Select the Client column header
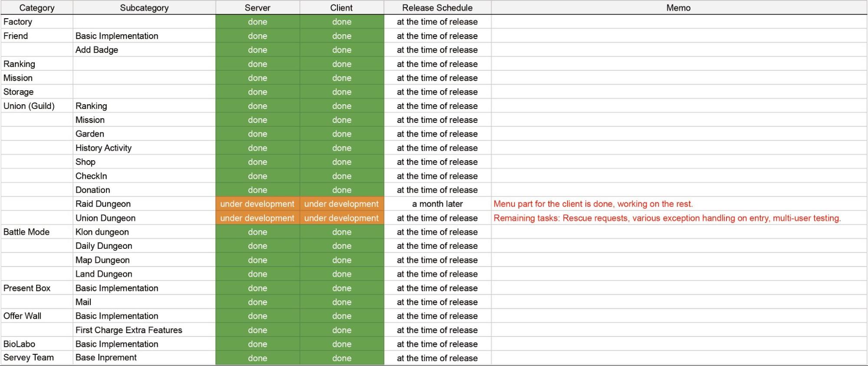 coord(342,8)
